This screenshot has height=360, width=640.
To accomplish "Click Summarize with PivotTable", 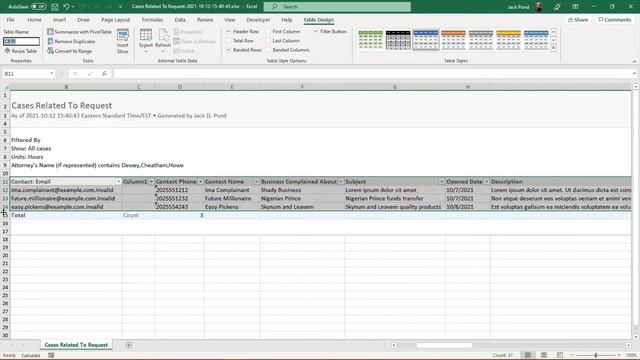I will (79, 31).
